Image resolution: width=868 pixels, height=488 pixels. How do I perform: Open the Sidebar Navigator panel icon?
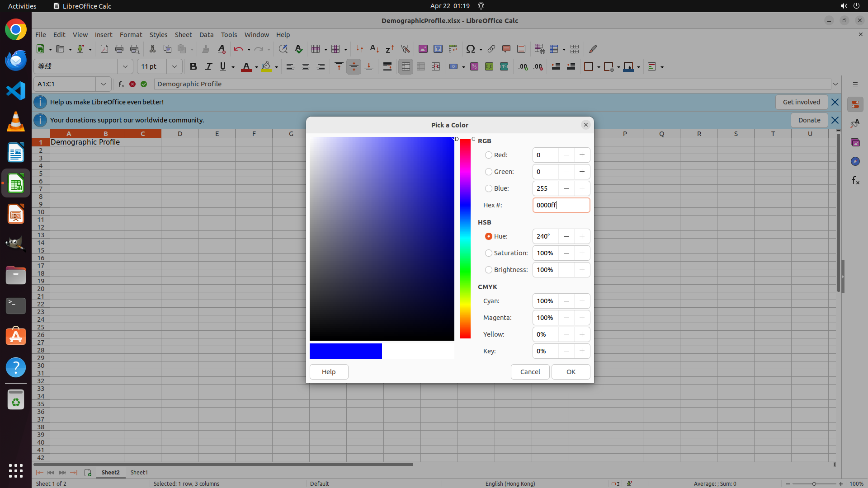point(855,161)
